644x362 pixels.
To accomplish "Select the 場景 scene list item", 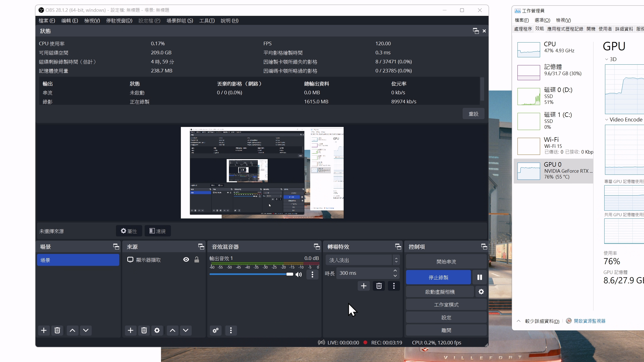I will point(78,260).
